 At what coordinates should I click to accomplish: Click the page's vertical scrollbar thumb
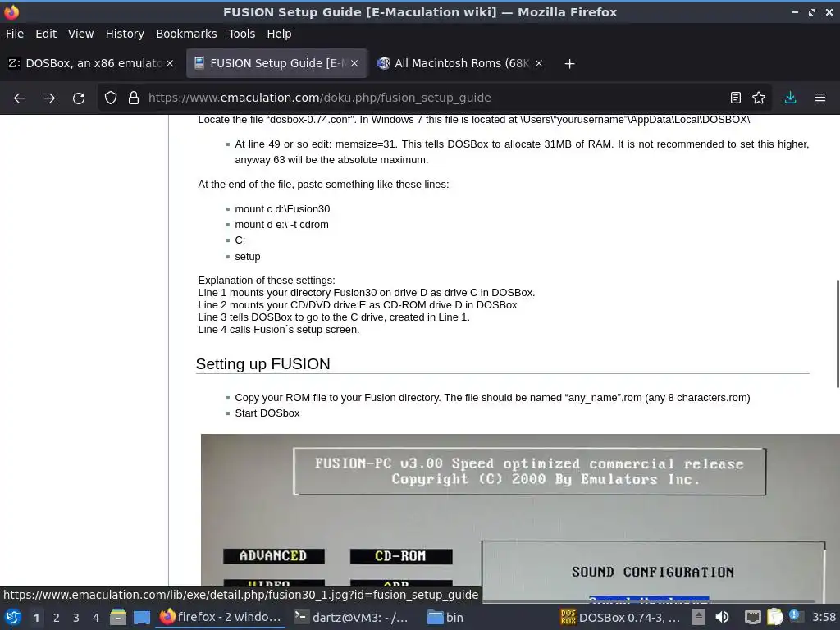click(x=838, y=333)
